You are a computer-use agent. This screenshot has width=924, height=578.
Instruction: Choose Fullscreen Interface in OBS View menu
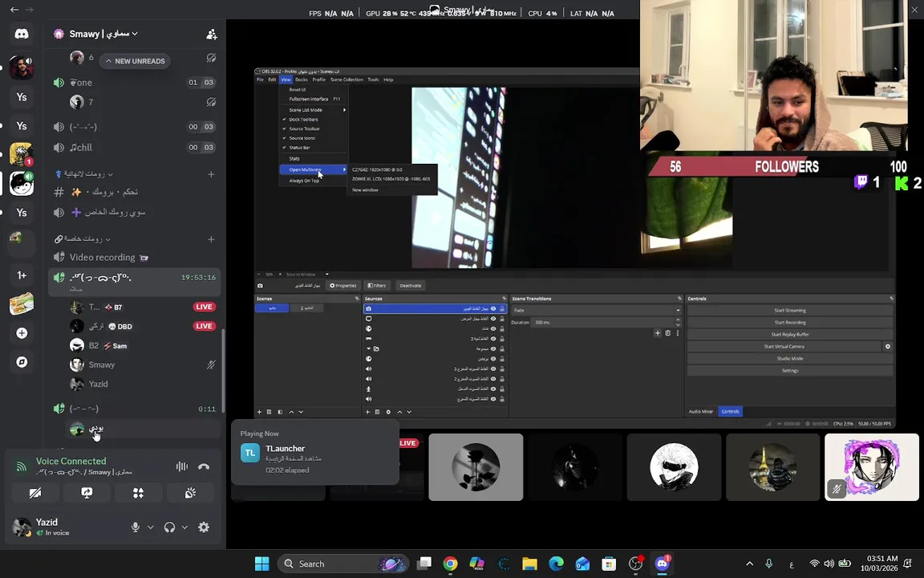pos(314,99)
